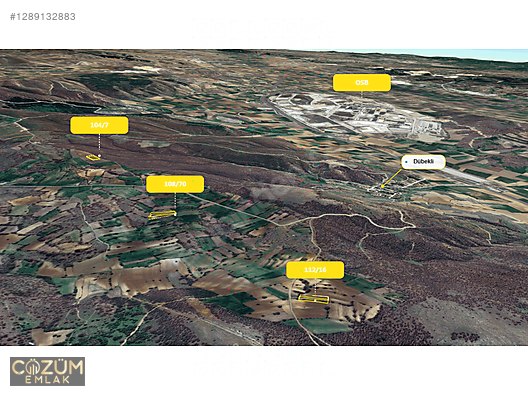
Task: Click the Çözüm Emlak logo
Action: coord(47,371)
